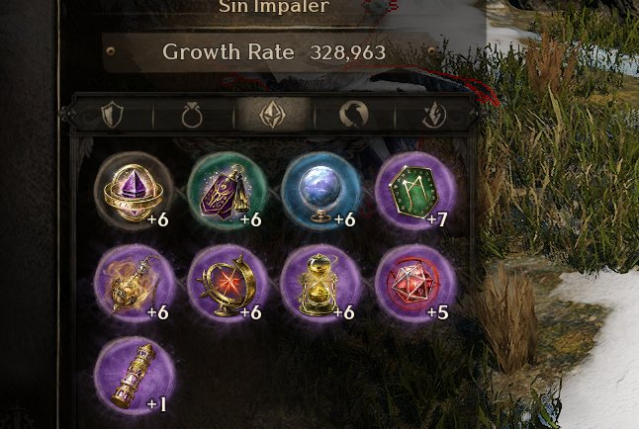
Task: Open the raven bird tab
Action: (x=354, y=114)
